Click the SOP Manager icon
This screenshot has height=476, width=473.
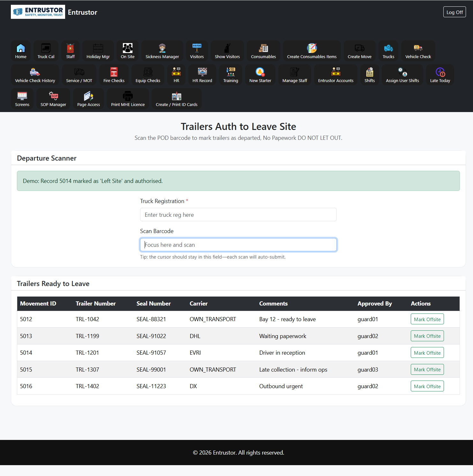click(x=53, y=96)
